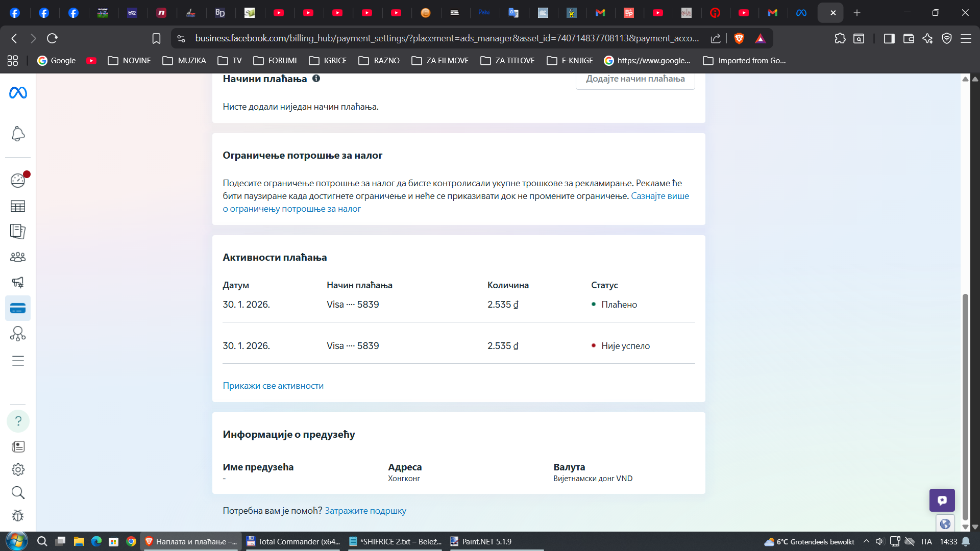Open the settings gear in sidebar

click(x=18, y=469)
